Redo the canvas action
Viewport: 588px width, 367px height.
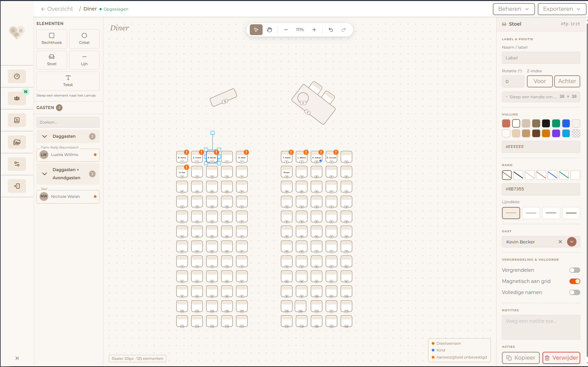344,30
